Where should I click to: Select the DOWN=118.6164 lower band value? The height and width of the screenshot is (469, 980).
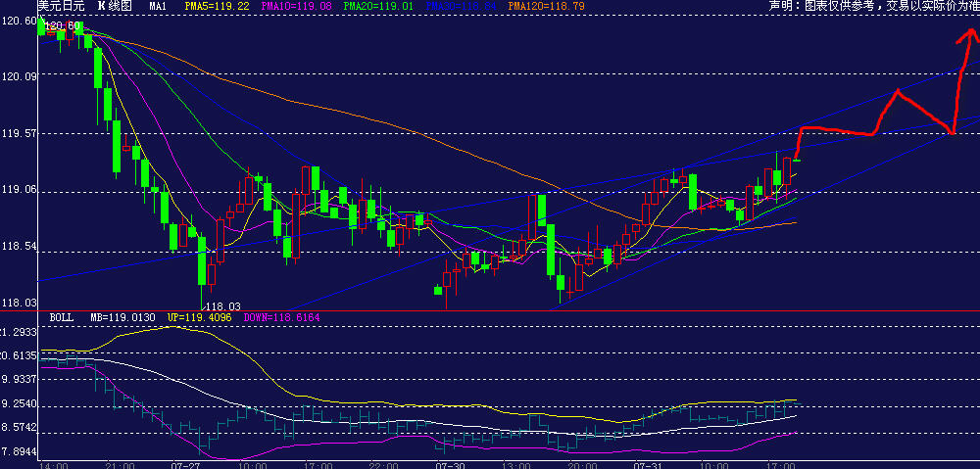(281, 317)
